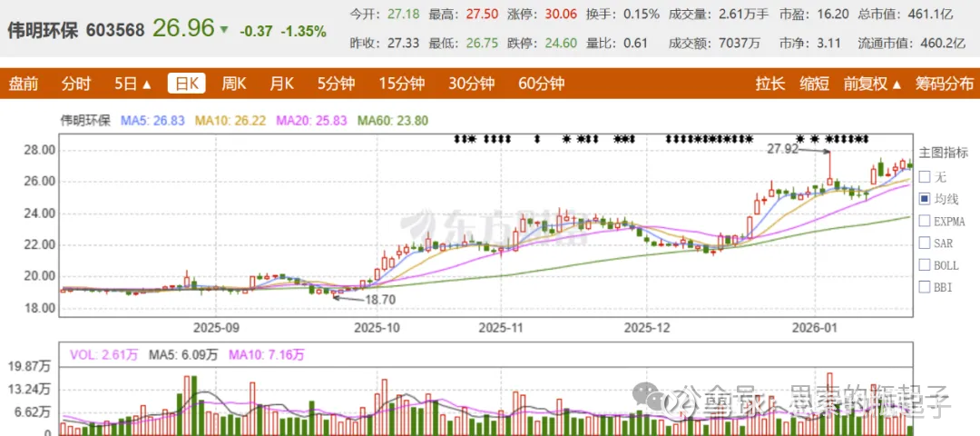The width and height of the screenshot is (980, 436).
Task: Switch to 月K monthly chart
Action: tap(282, 84)
